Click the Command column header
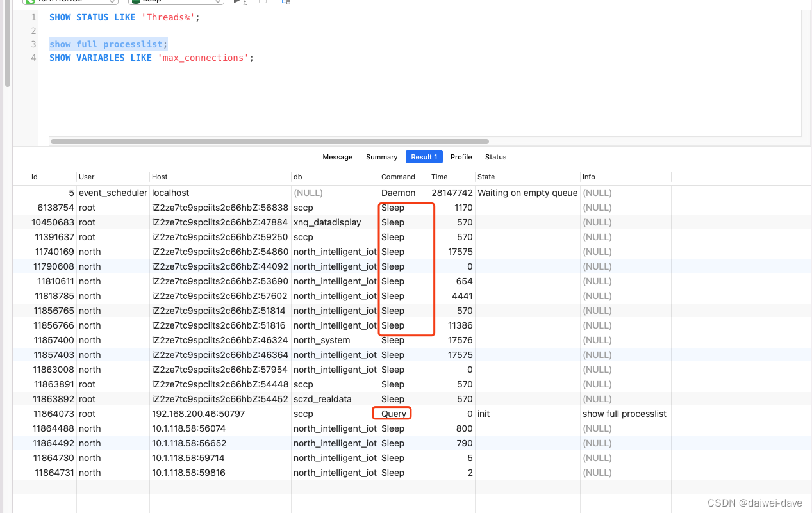 point(399,177)
